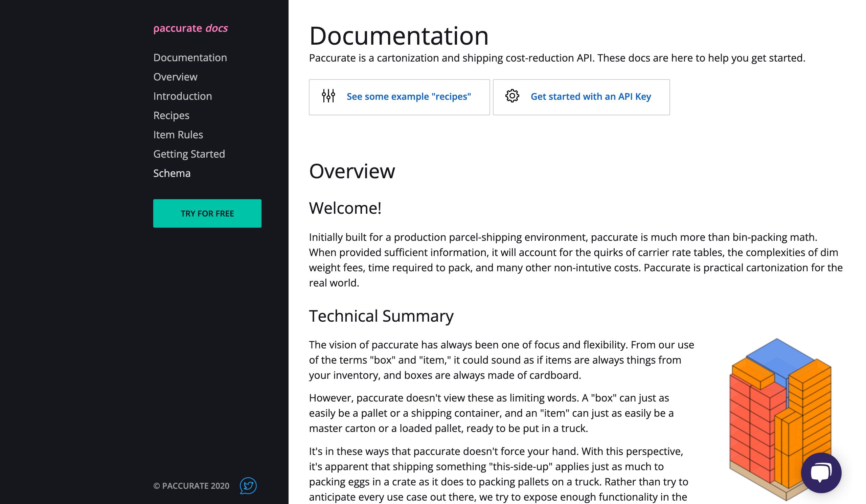Viewport: 866px width, 504px height.
Task: Click the paccurate docs logo
Action: (190, 28)
